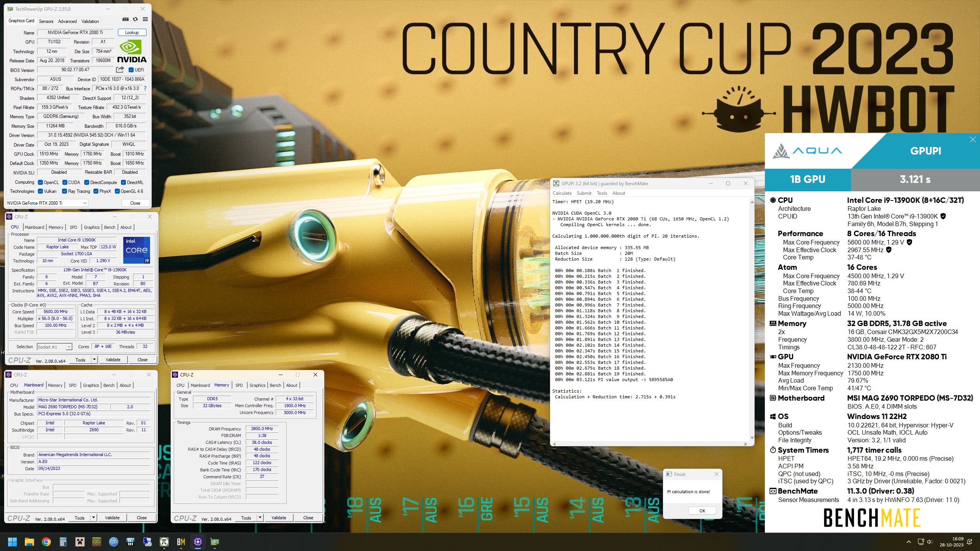Open About menu in GPUPI
This screenshot has width=980, height=551.
(619, 193)
